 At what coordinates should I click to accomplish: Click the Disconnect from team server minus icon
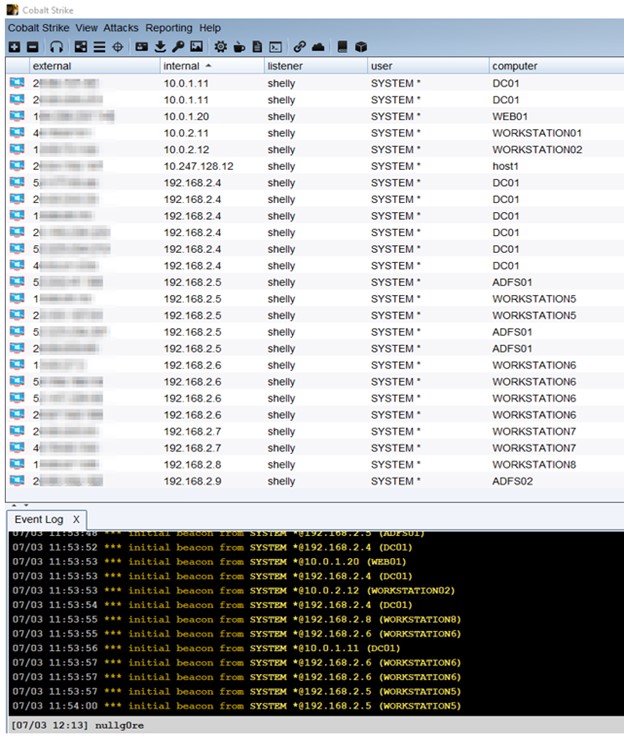32,47
